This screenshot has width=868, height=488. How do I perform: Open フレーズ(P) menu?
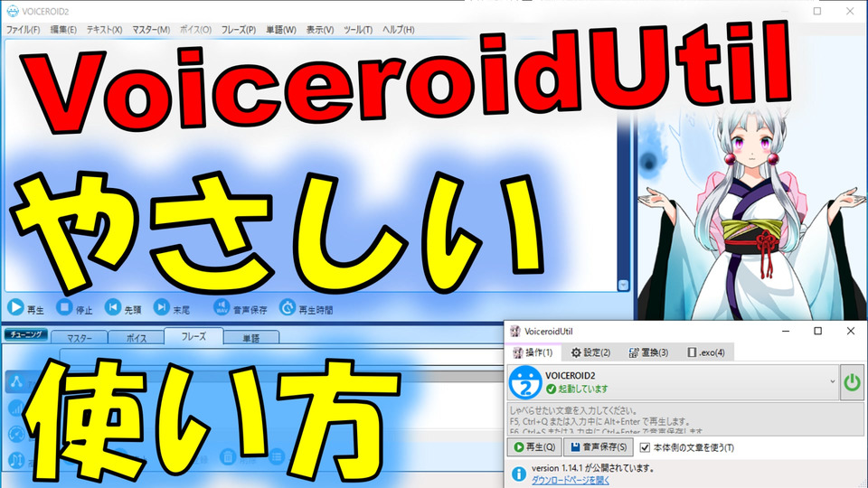(x=239, y=30)
